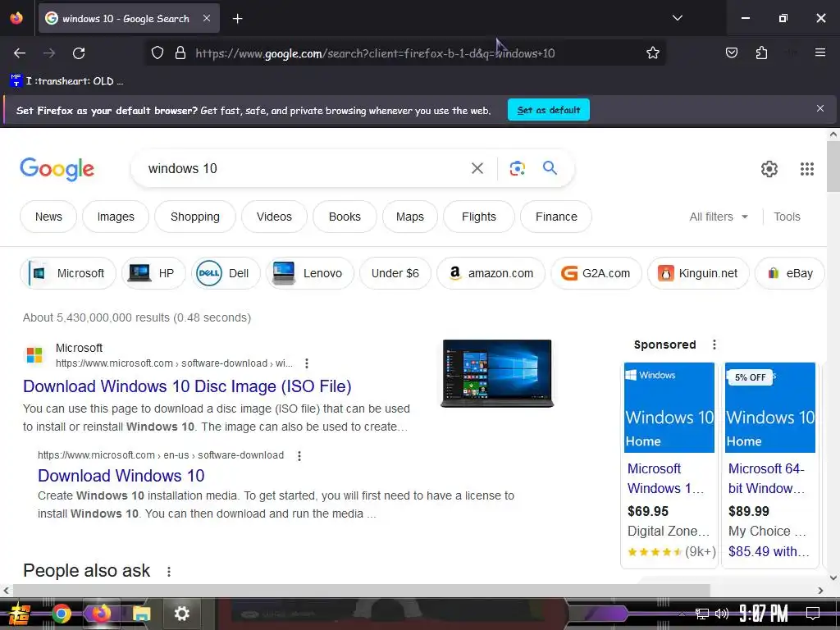The image size is (840, 630).
Task: Open File Explorer from the taskbar
Action: [x=141, y=614]
